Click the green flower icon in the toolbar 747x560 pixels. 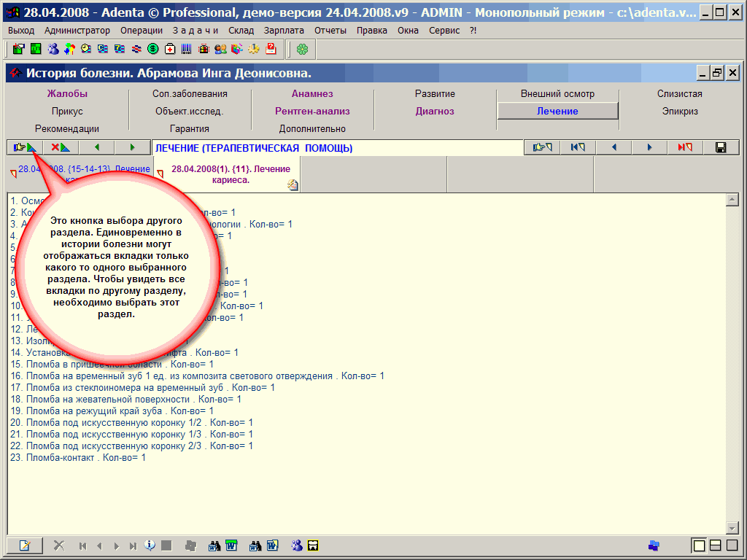(302, 49)
